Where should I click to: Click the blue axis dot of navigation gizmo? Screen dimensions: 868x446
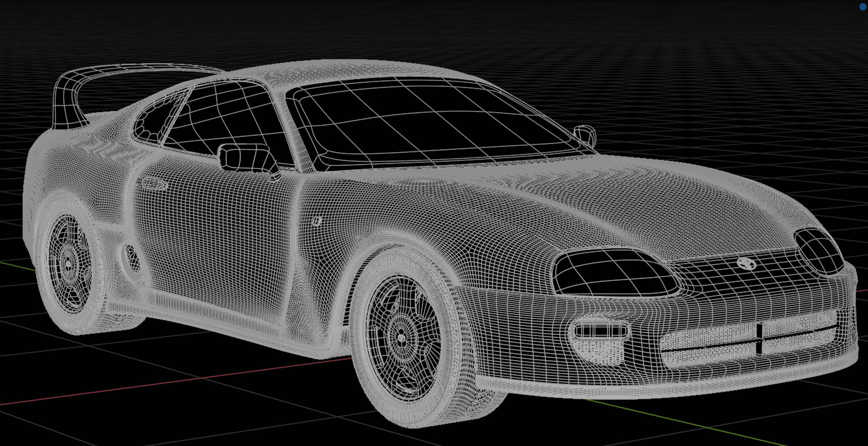click(x=863, y=7)
